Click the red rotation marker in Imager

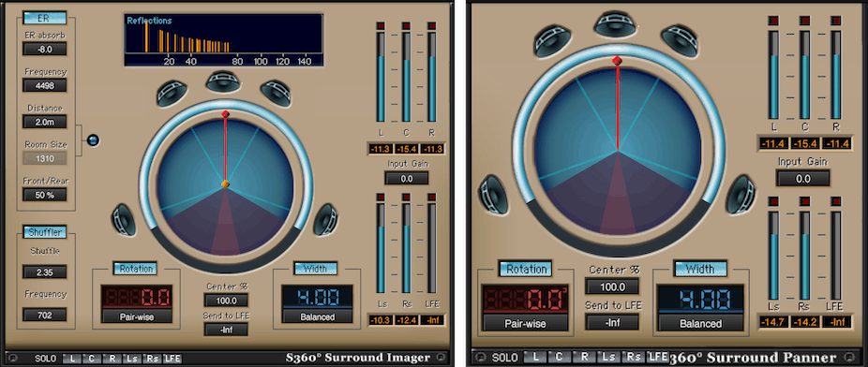pos(225,114)
